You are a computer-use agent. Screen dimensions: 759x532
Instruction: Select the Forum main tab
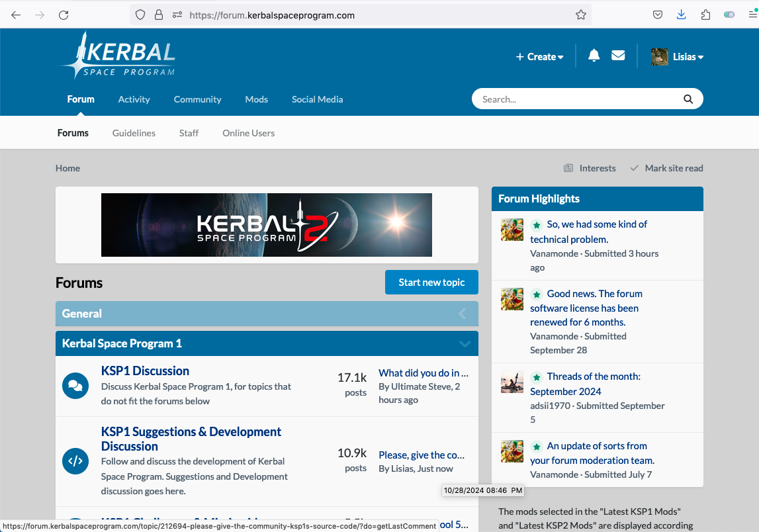point(81,99)
